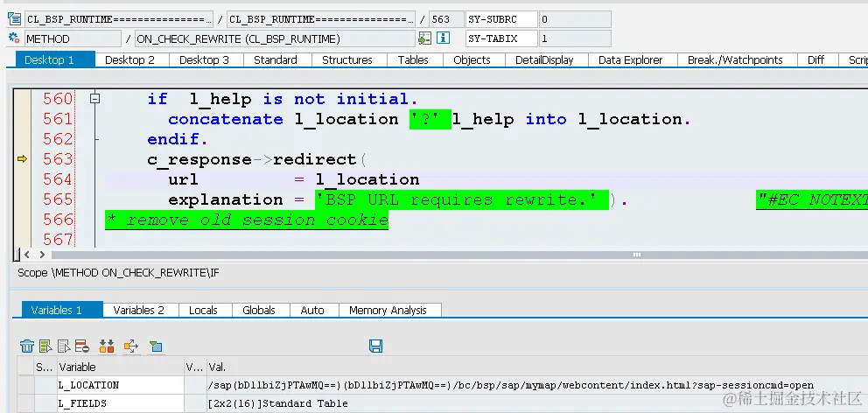Click the orange squares with down arrows icon
Viewport: 868px width, 413px height.
coord(107,346)
